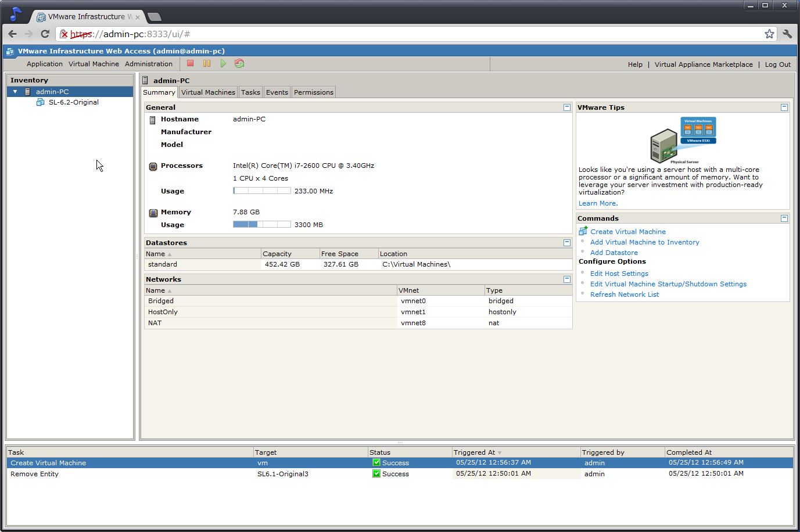This screenshot has width=800, height=532.
Task: Click the Hostname server icon in General
Action: pos(153,120)
